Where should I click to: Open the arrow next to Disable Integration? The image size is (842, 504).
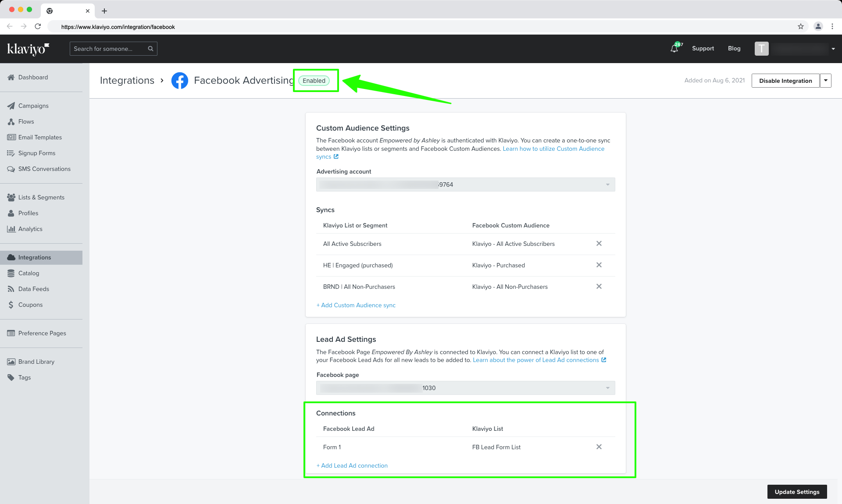(x=826, y=81)
